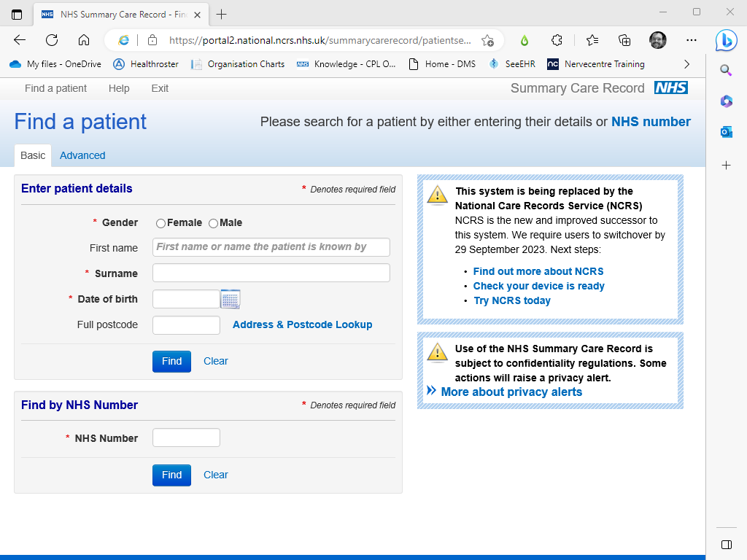Add a sidebar app with plus icon
Screen dimensions: 747x560
coord(726,166)
